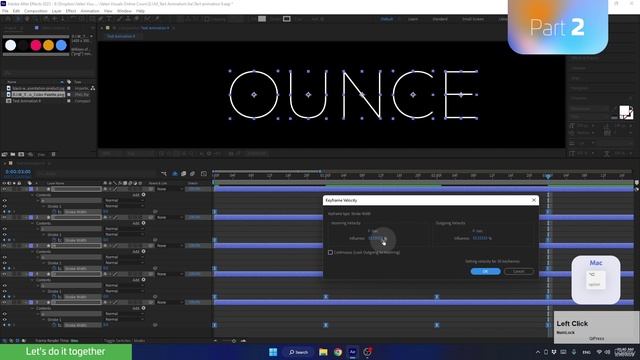Toggle visibility eye of fifth timeline layer
Viewport: 640px width, 360px height.
click(4, 302)
